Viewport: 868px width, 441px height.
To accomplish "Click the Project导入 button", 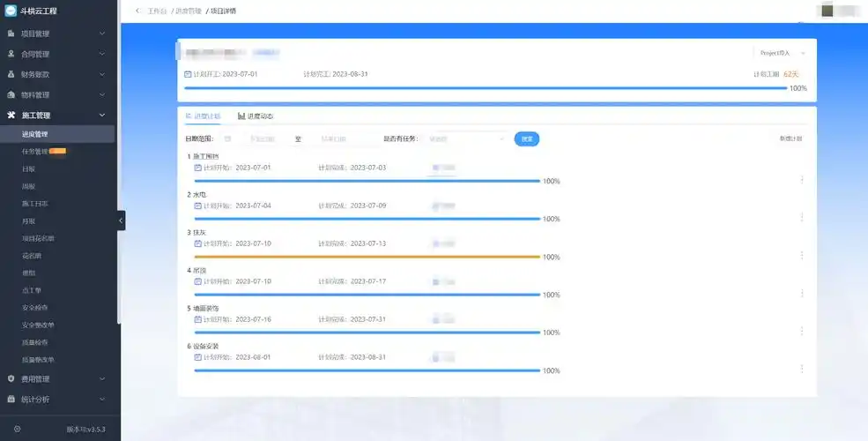I will 775,53.
